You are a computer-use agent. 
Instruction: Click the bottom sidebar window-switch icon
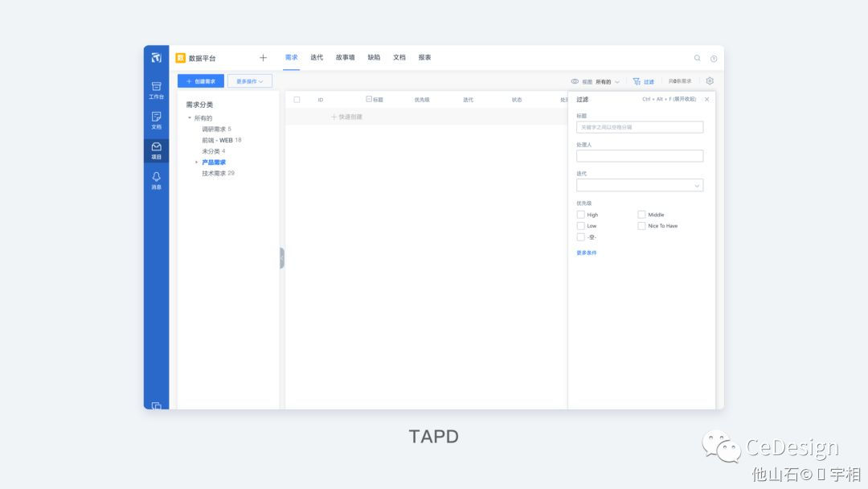(x=156, y=406)
